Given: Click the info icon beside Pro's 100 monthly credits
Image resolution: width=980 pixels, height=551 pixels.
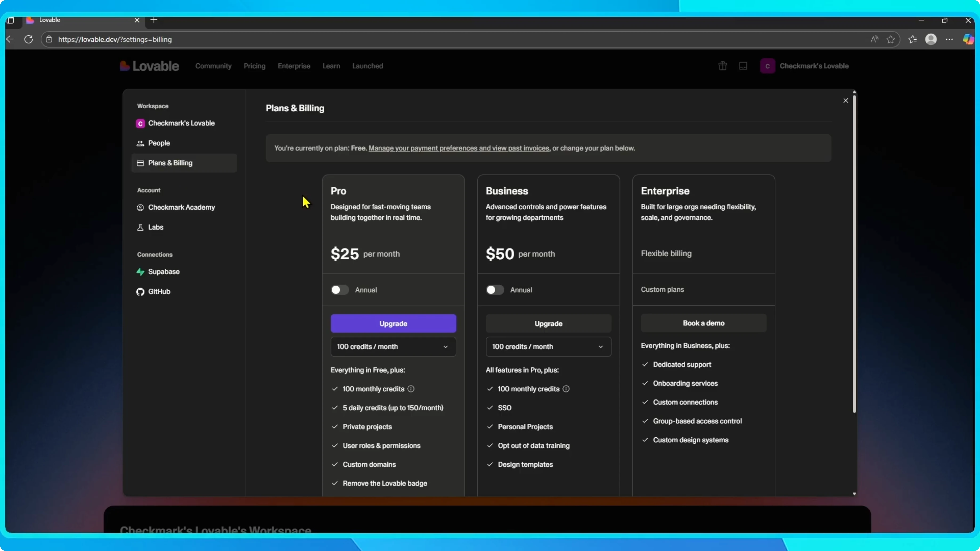Looking at the screenshot, I should 411,389.
